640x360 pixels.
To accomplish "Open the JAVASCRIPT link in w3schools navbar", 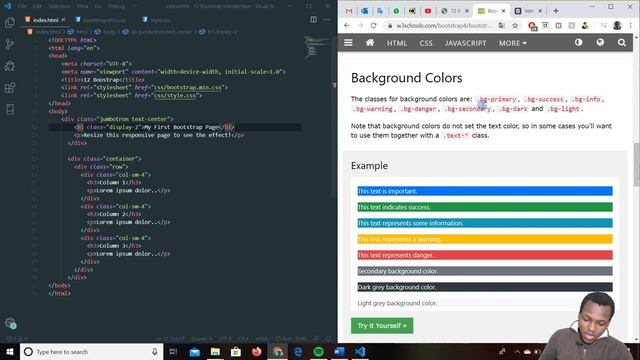I will (x=465, y=43).
